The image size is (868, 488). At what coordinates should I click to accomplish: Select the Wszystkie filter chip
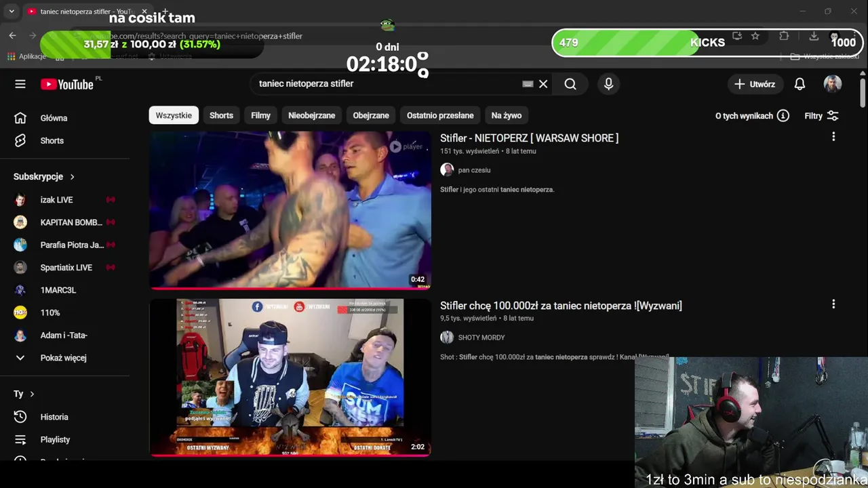pyautogui.click(x=174, y=115)
